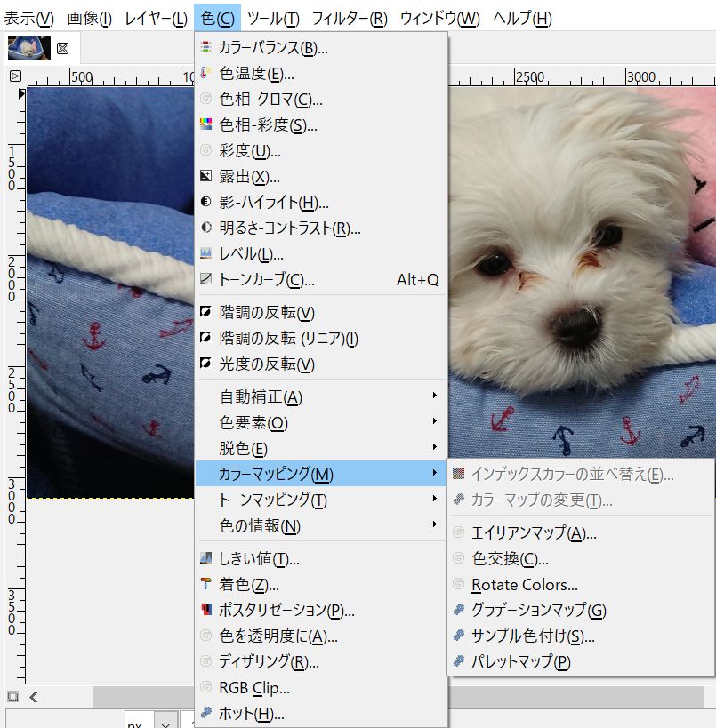Choose レベル(L)... menu entry

[x=321, y=253]
